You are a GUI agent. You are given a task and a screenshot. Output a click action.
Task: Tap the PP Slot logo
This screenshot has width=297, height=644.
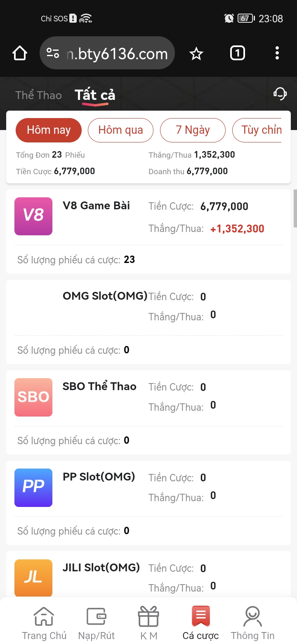(x=33, y=488)
